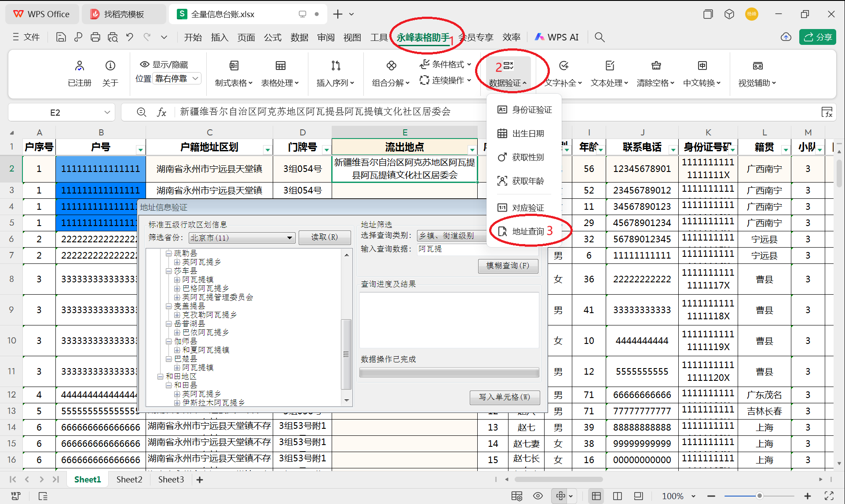
Task: Collapse the 疏勒县 tree node
Action: (169, 253)
